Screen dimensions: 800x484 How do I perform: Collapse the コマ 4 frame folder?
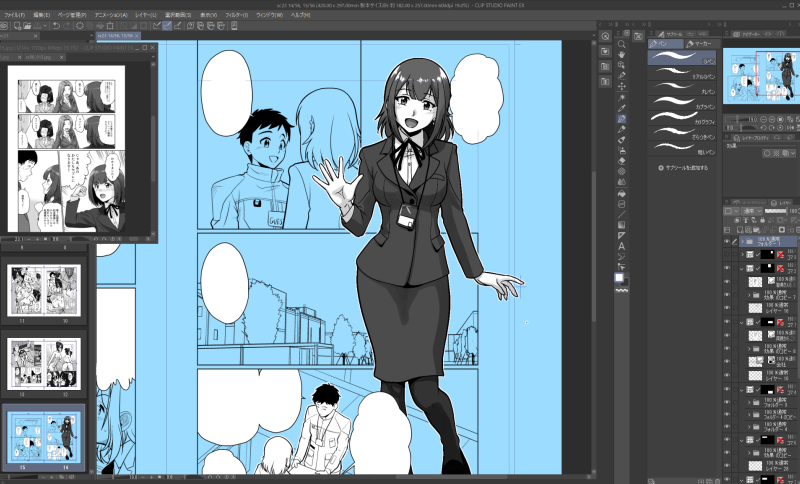(x=742, y=390)
